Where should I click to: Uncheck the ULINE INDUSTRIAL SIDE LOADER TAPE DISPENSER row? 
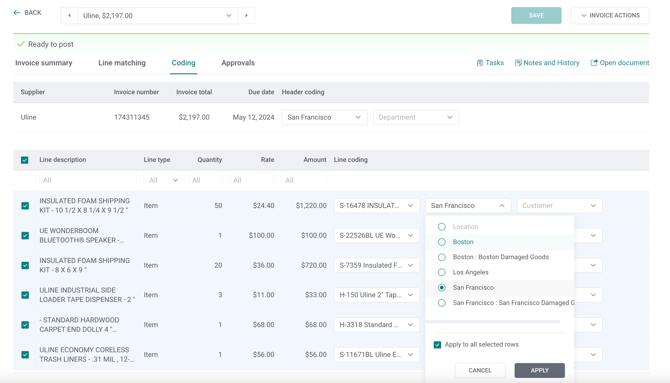[25, 295]
